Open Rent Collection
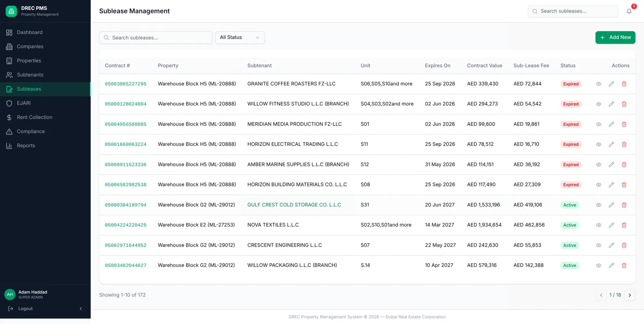This screenshot has height=324, width=644. click(x=45, y=117)
